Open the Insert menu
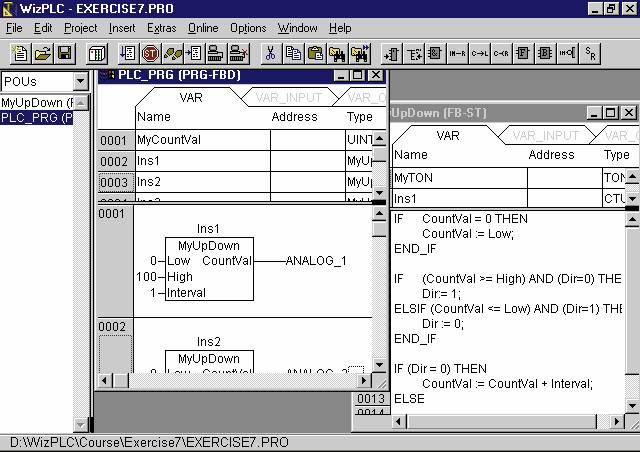 pyautogui.click(x=122, y=28)
